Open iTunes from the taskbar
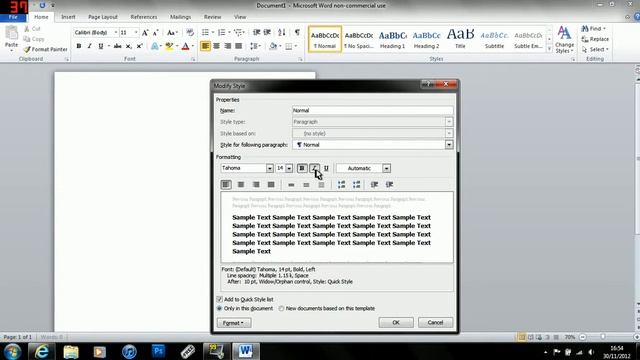The height and width of the screenshot is (360, 640). pos(129,351)
